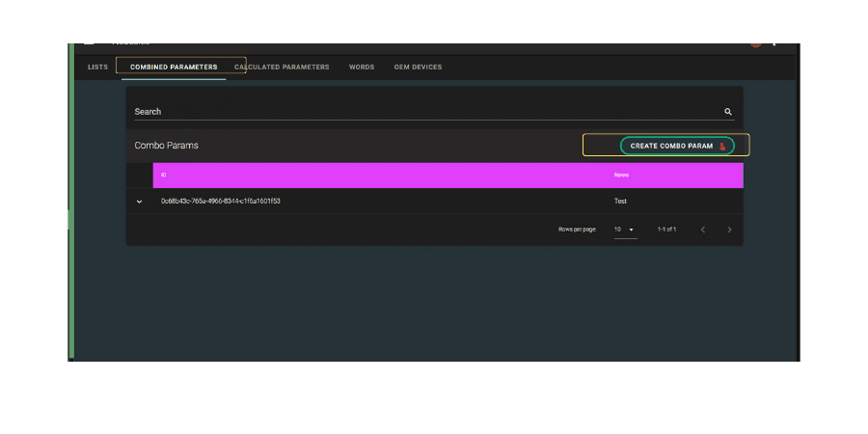The height and width of the screenshot is (434, 868).
Task: Focus the Search input field
Action: tap(424, 112)
